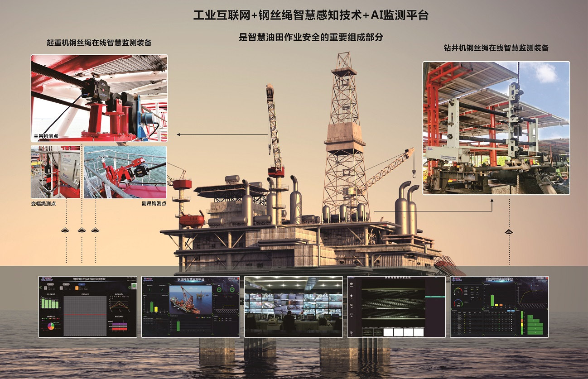Click wireless signal icon under drilling rig photo
Screen dimensions: 588x379
(509, 231)
